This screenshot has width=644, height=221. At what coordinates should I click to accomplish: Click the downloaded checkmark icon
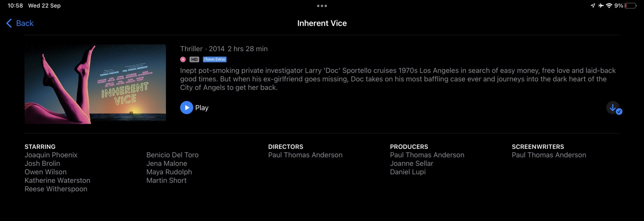614,108
